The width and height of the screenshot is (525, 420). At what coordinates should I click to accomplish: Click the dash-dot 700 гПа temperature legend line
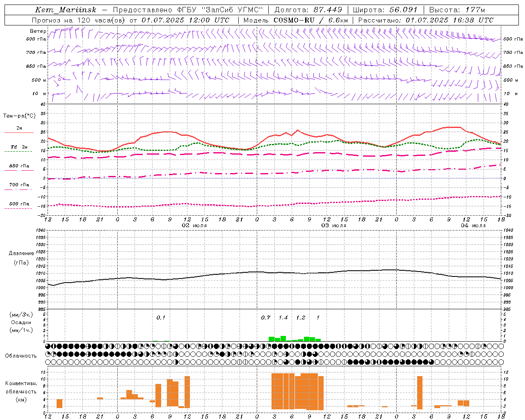(x=18, y=189)
